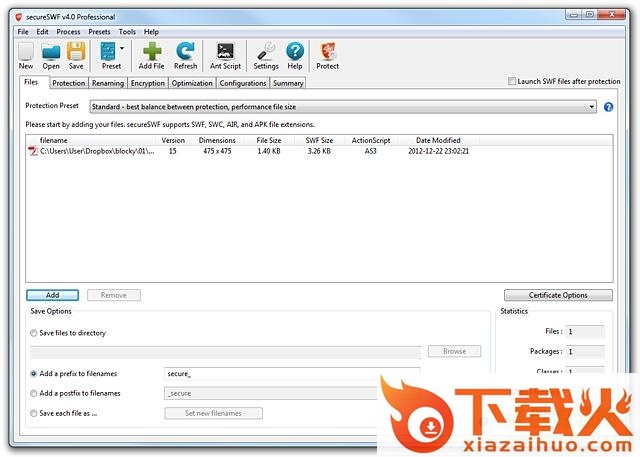Open Settings from the toolbar

pos(266,52)
